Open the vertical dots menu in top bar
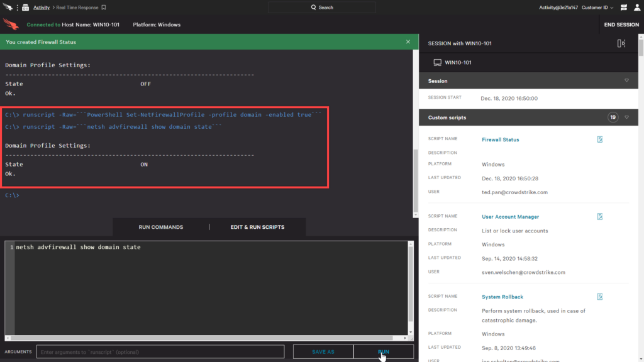Image resolution: width=644 pixels, height=362 pixels. click(x=17, y=8)
